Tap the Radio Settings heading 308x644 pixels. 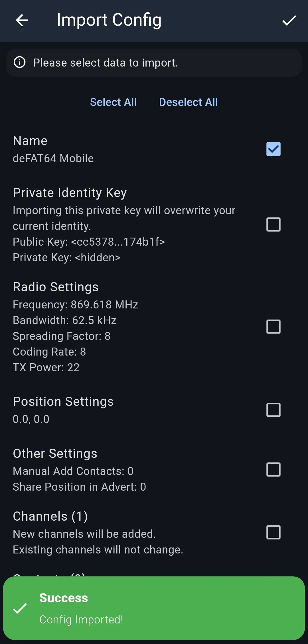click(56, 287)
